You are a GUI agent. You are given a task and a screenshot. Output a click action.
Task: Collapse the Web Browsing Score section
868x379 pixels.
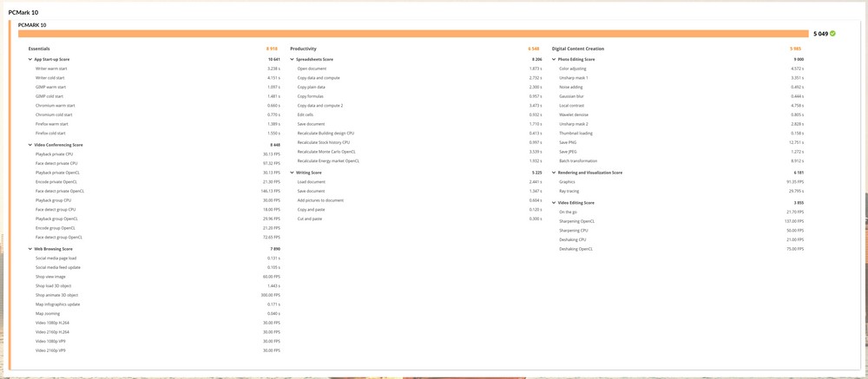(30, 249)
